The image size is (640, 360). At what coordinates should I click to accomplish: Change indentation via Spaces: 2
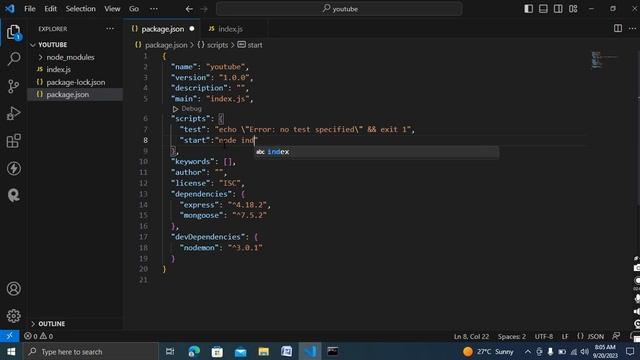pyautogui.click(x=511, y=336)
